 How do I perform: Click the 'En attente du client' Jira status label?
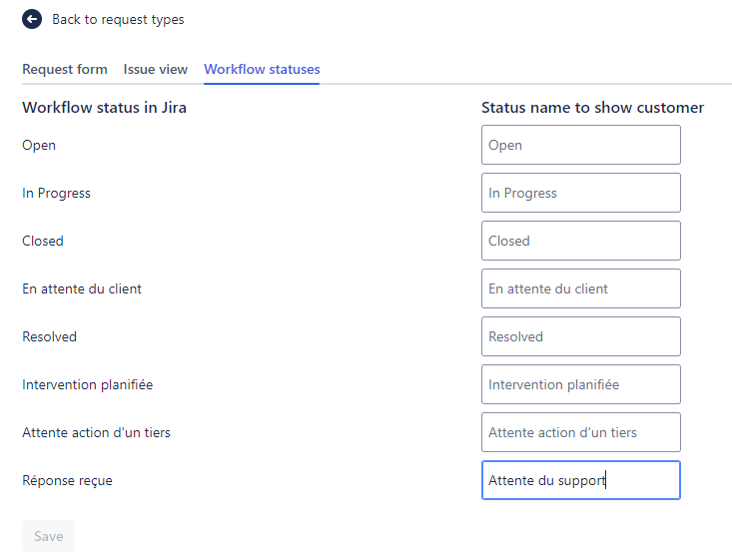coord(82,288)
